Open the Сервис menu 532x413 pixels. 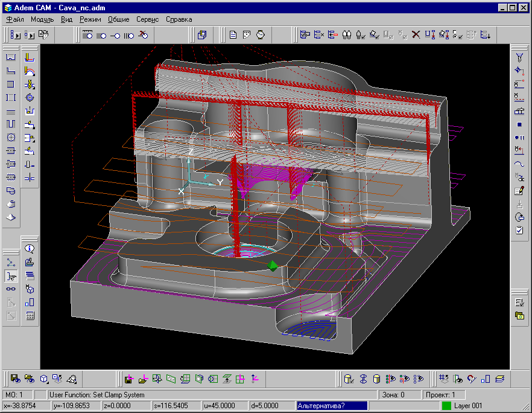147,19
